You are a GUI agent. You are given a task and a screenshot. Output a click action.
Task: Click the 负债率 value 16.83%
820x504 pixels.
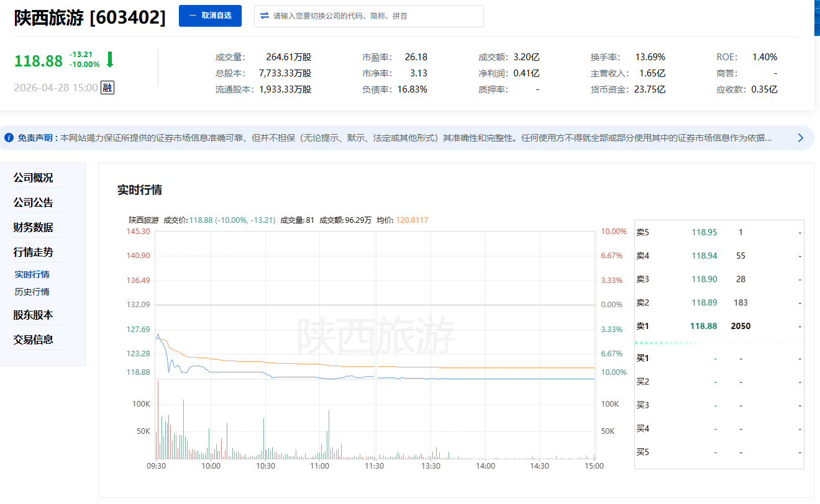(412, 89)
